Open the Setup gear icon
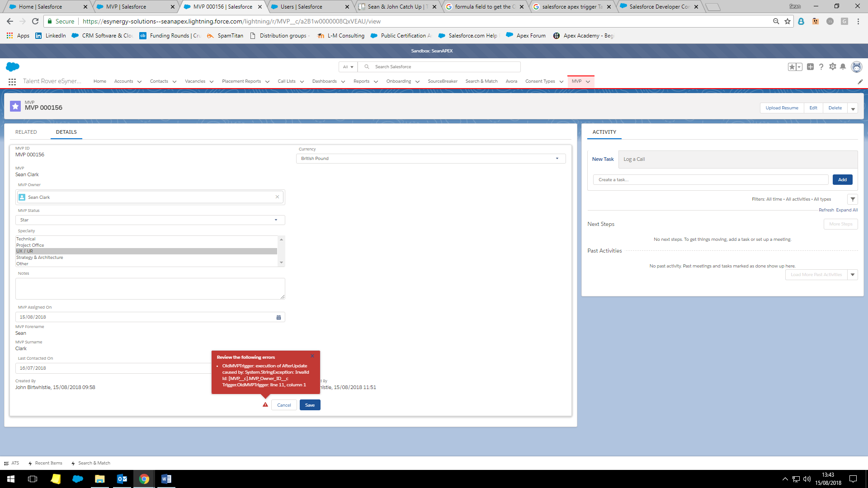The image size is (868, 488). pyautogui.click(x=832, y=67)
